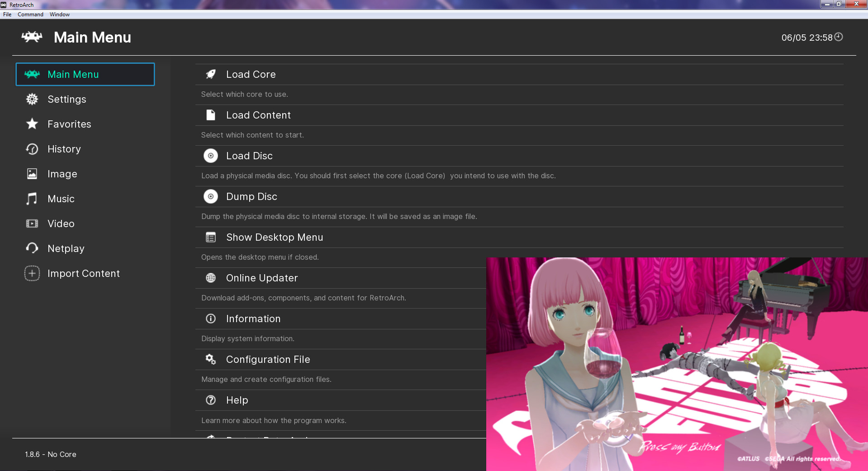This screenshot has height=471, width=868.
Task: Click the RetroArch title bar icon
Action: pyautogui.click(x=4, y=5)
